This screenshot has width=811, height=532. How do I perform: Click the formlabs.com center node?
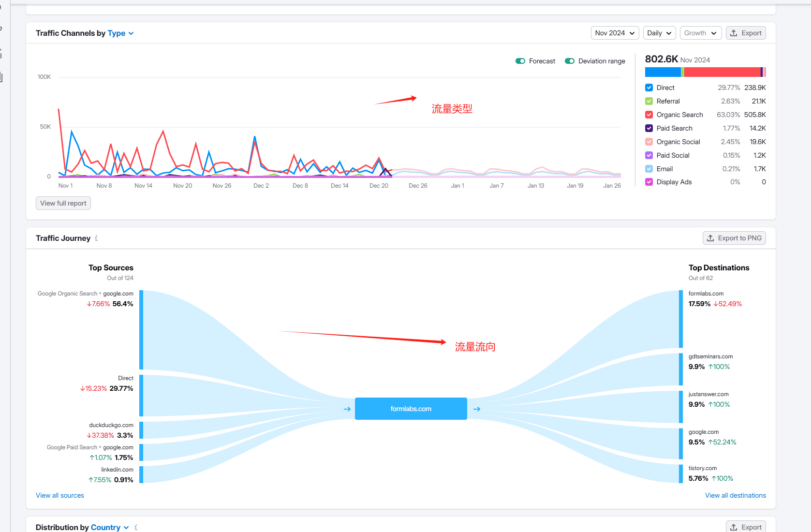coord(411,409)
